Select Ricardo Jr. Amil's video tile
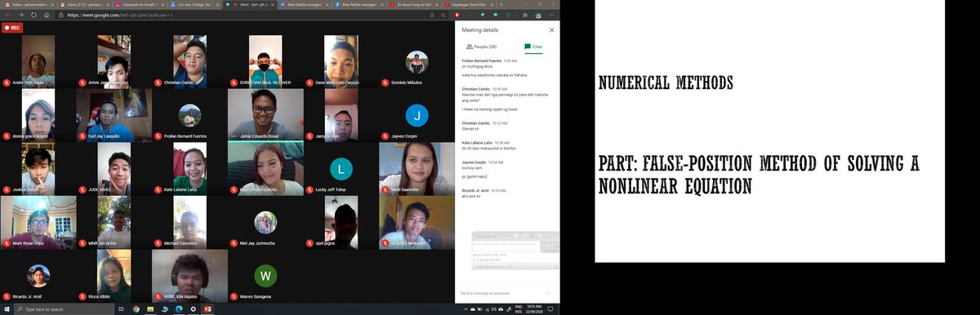The width and height of the screenshot is (980, 315). click(38, 276)
